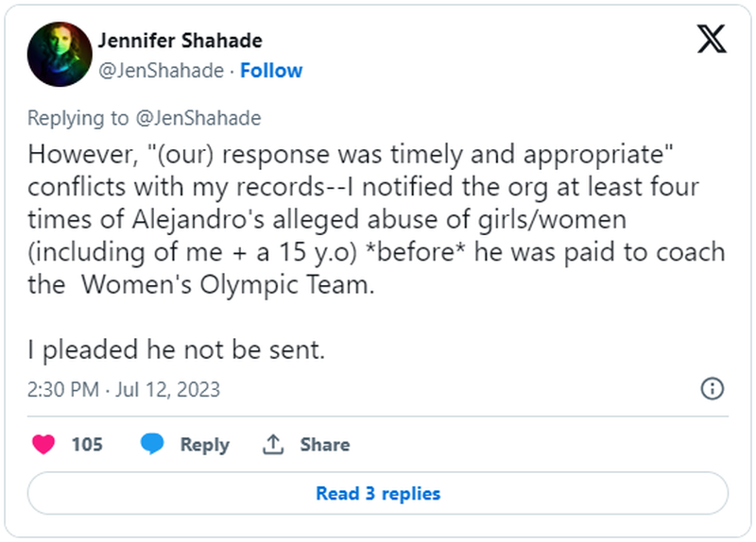Click the "Women's Olympic Team" text in the tweet
756x542 pixels.
[227, 286]
